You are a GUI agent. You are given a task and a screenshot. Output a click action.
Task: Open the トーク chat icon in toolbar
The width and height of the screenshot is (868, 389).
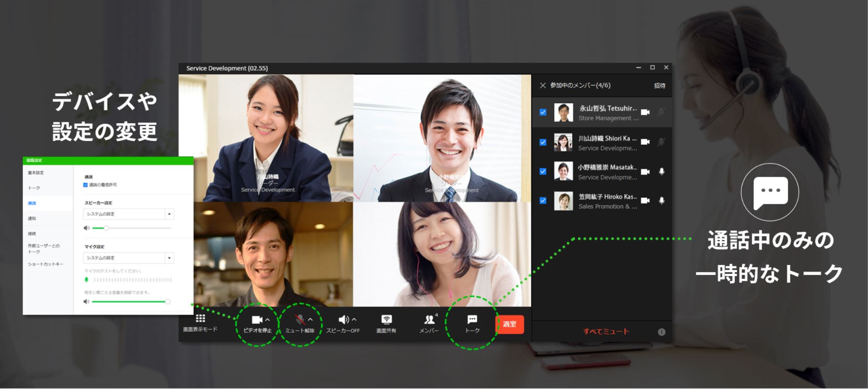472,320
